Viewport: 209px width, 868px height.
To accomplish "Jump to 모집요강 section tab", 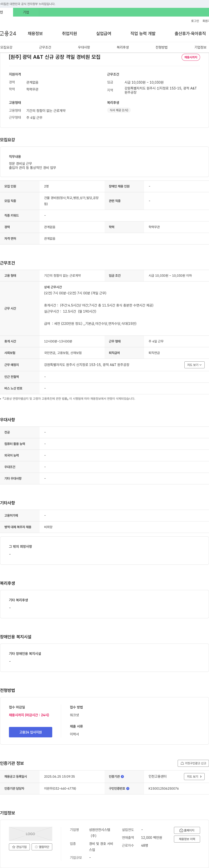I will (6, 47).
